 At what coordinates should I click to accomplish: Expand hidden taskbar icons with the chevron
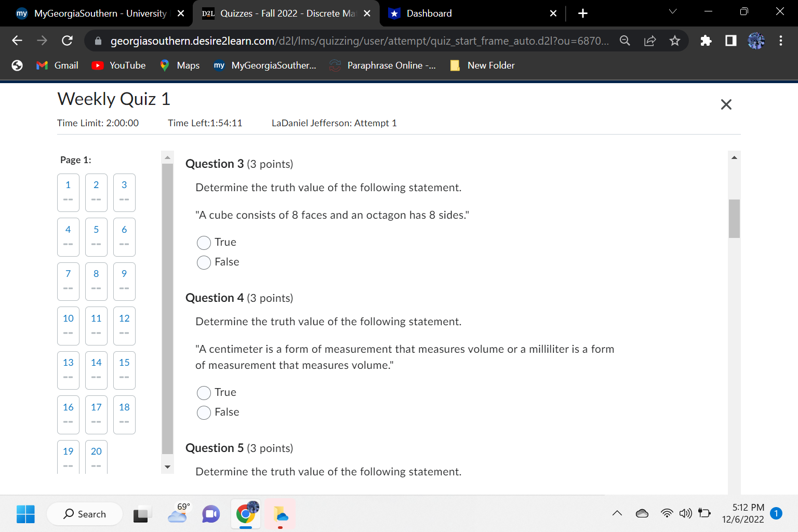click(617, 513)
